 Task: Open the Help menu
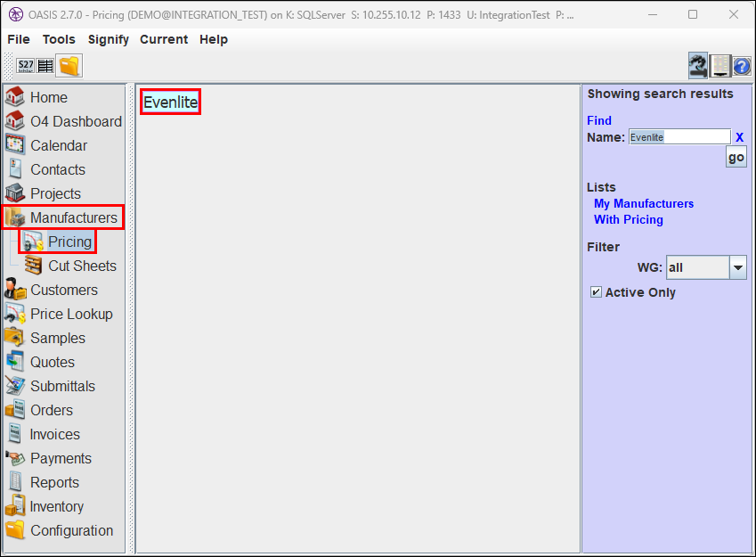coord(213,39)
